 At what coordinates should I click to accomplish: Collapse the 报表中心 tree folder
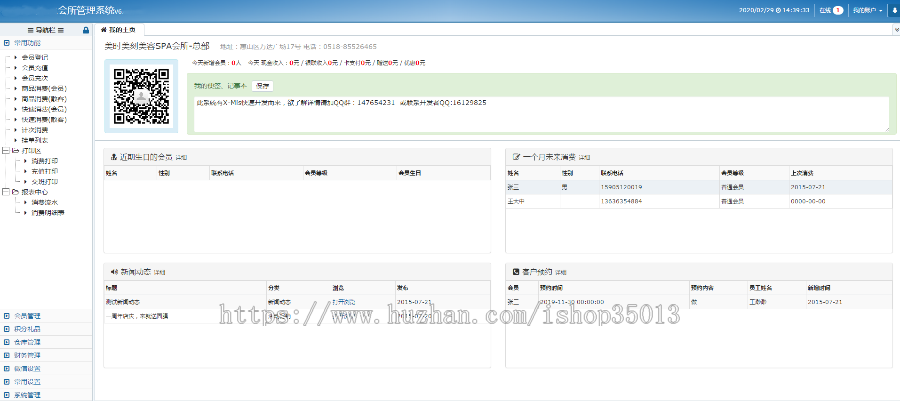(x=6, y=192)
